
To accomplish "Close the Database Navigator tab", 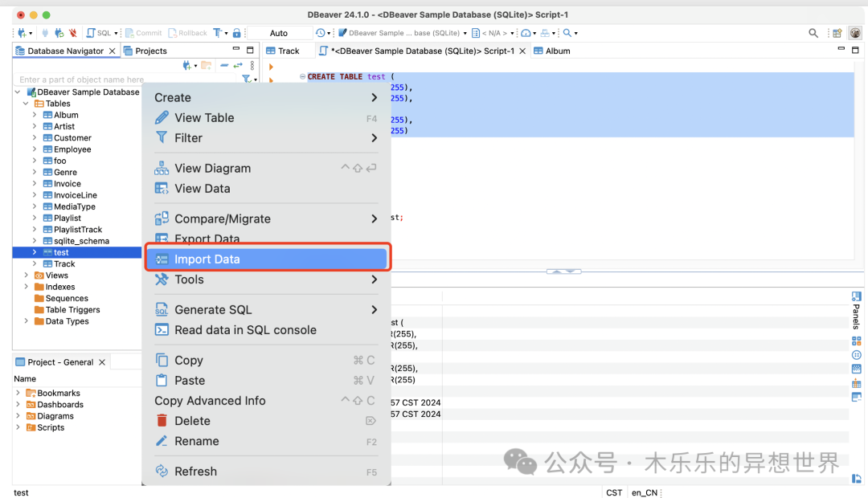I will point(113,51).
